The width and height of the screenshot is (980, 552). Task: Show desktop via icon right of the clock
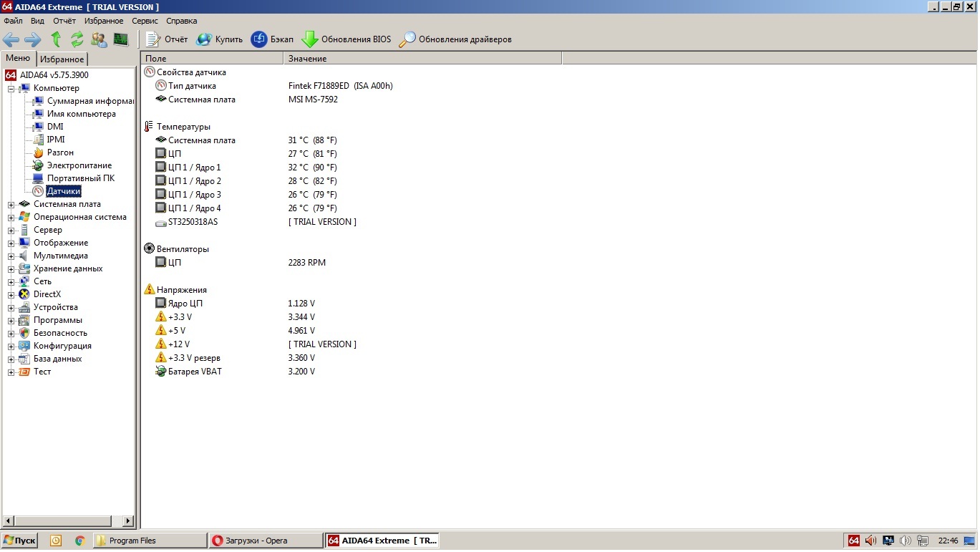(x=969, y=541)
